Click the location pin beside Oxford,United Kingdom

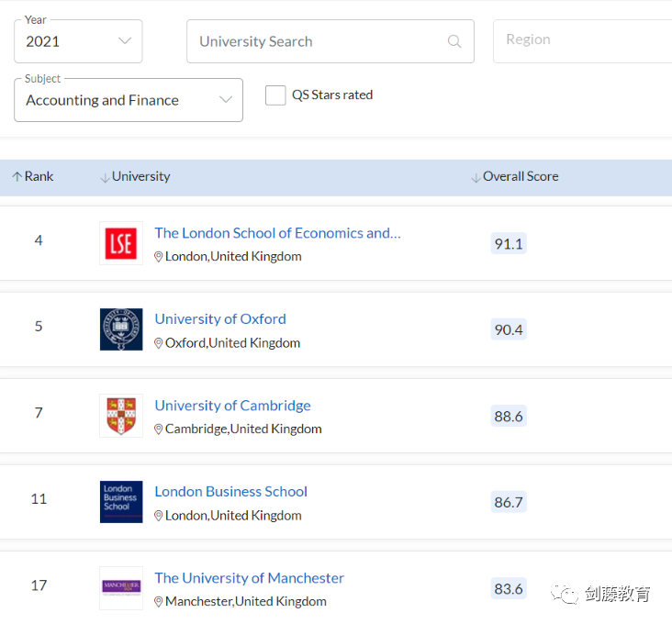(158, 343)
